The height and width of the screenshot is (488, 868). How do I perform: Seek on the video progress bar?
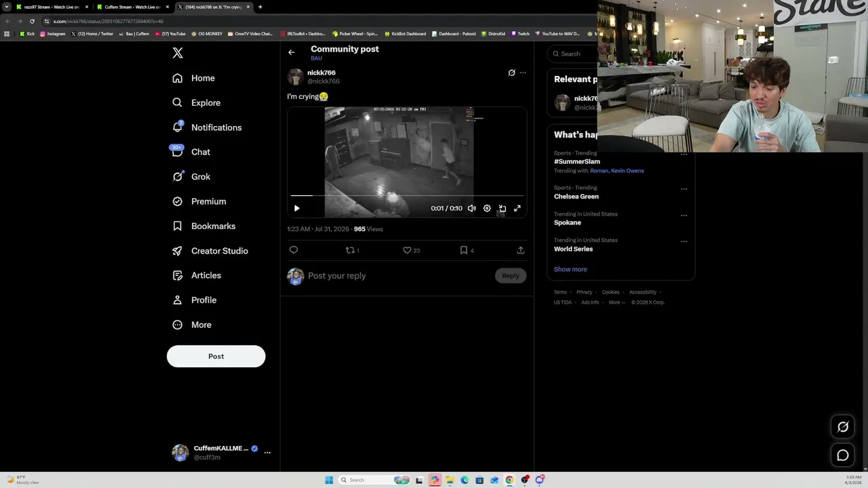(407, 196)
